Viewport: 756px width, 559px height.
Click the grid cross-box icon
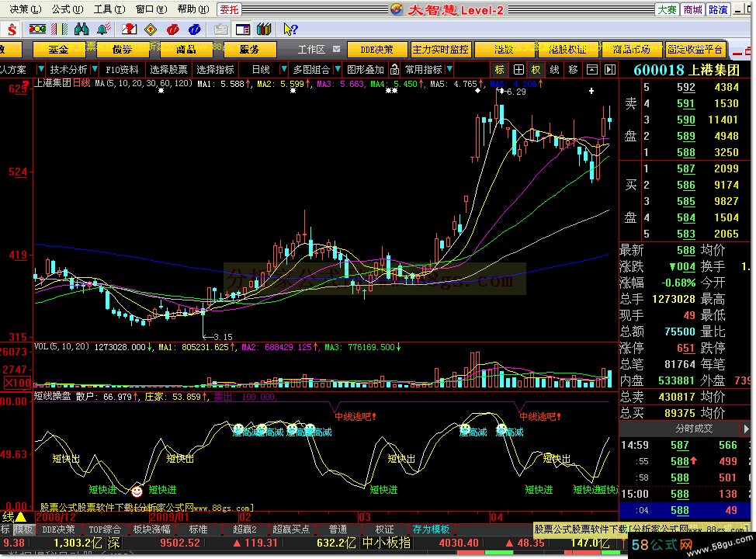point(518,70)
